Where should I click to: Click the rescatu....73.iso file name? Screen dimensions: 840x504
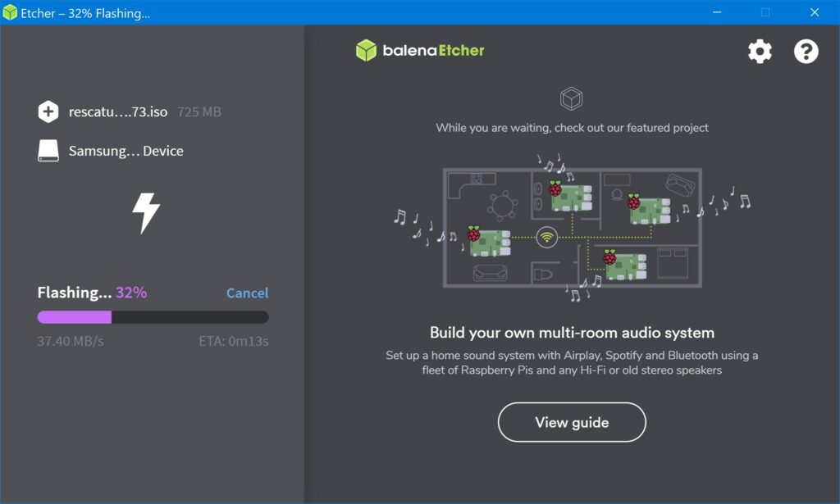pyautogui.click(x=118, y=111)
